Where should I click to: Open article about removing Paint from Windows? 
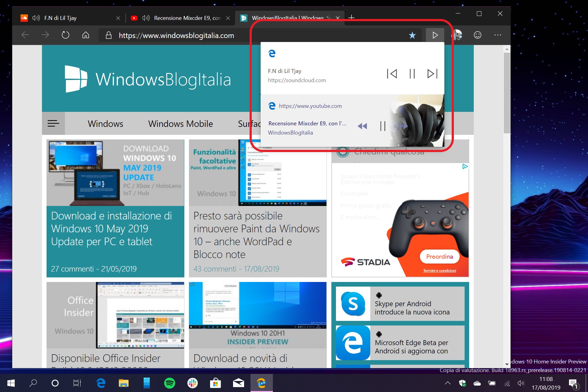[x=256, y=235]
